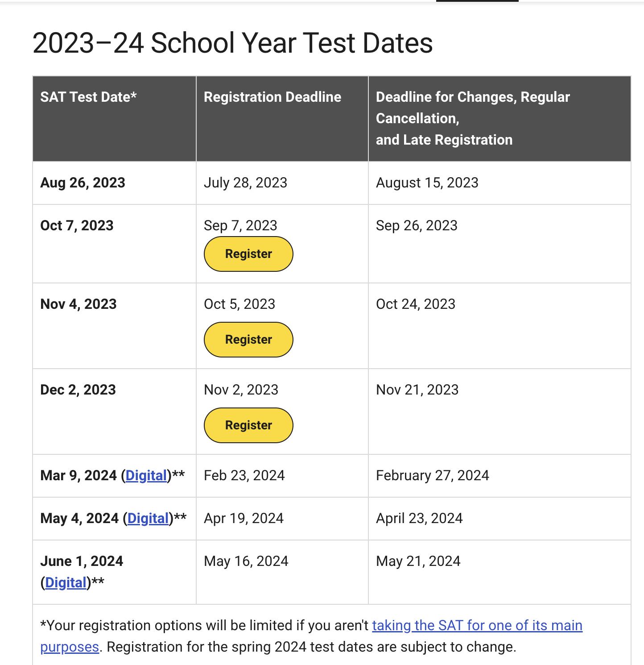This screenshot has height=665, width=644.
Task: Click Register for the Oct 7, 2023 test
Action: [x=248, y=254]
